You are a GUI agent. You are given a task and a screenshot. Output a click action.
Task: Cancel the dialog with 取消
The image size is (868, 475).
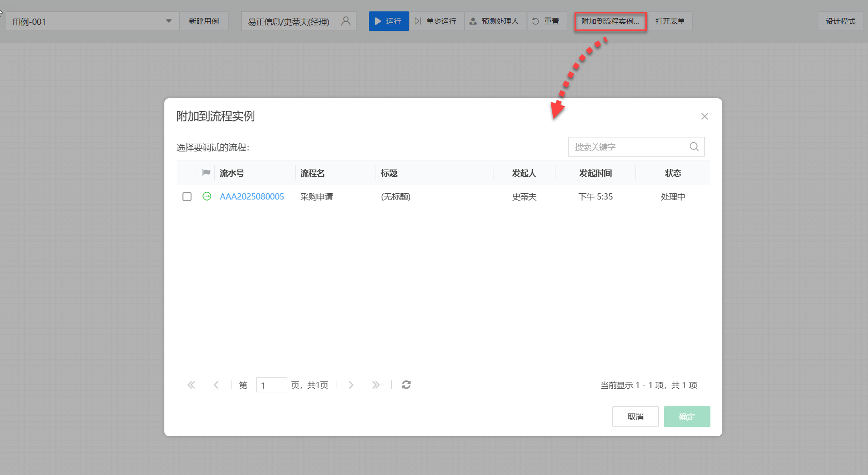635,416
